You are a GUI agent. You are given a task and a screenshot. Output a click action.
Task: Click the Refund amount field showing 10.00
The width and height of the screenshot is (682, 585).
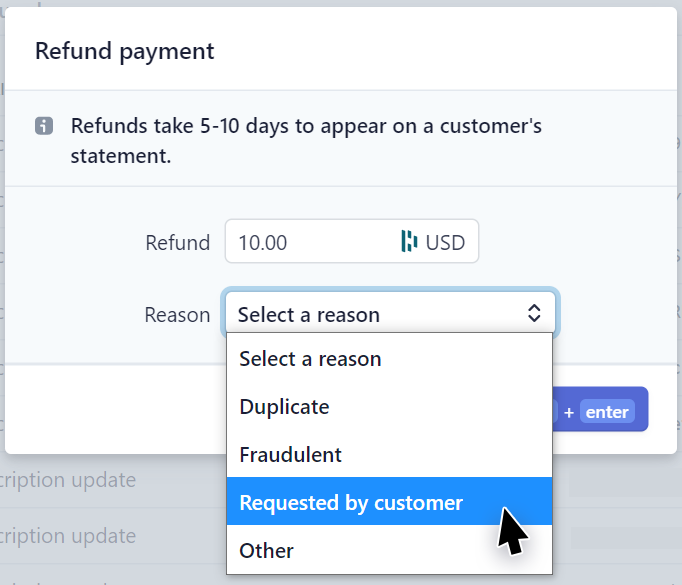click(x=310, y=242)
